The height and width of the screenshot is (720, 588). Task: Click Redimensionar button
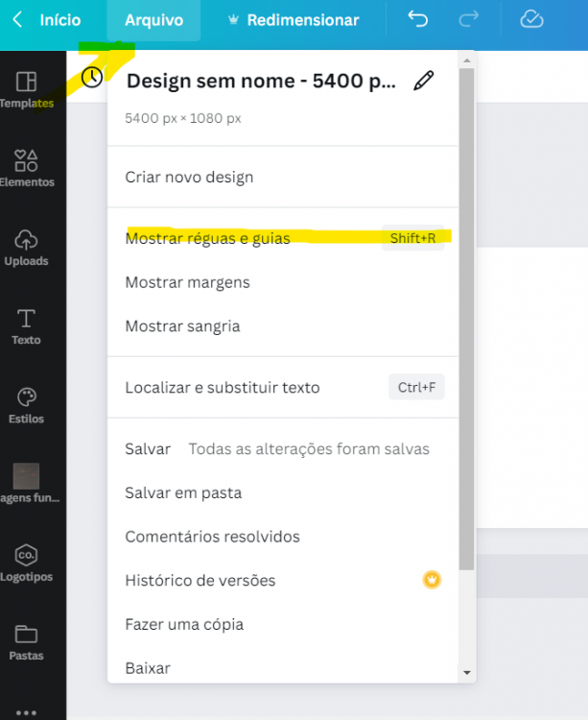pos(293,20)
